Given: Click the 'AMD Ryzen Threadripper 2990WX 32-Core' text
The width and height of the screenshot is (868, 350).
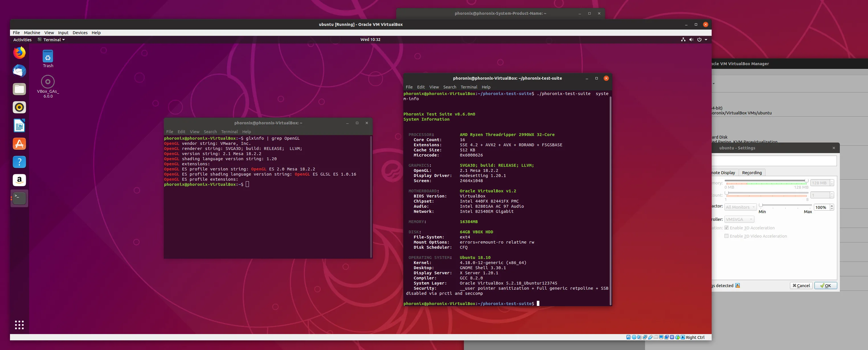Looking at the screenshot, I should [x=507, y=135].
